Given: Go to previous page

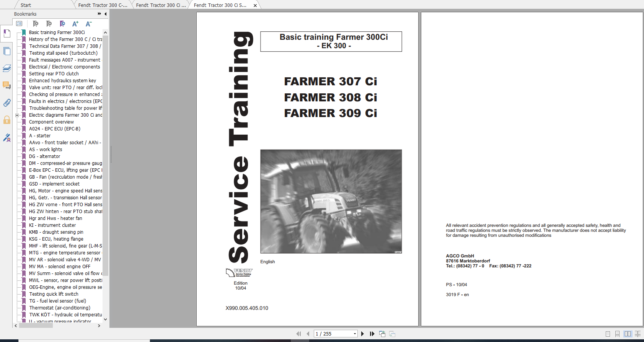Looking at the screenshot, I should (x=308, y=334).
